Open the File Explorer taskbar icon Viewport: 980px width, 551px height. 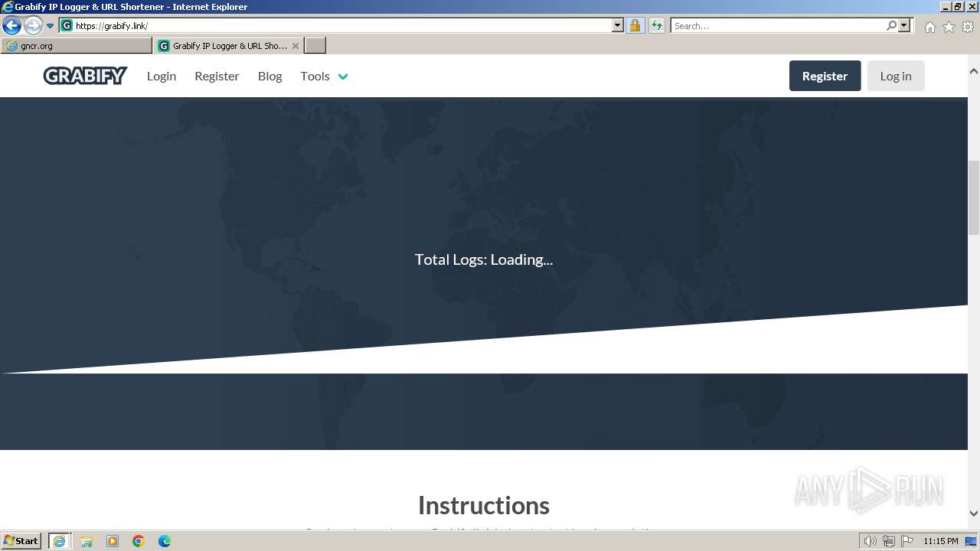point(87,541)
